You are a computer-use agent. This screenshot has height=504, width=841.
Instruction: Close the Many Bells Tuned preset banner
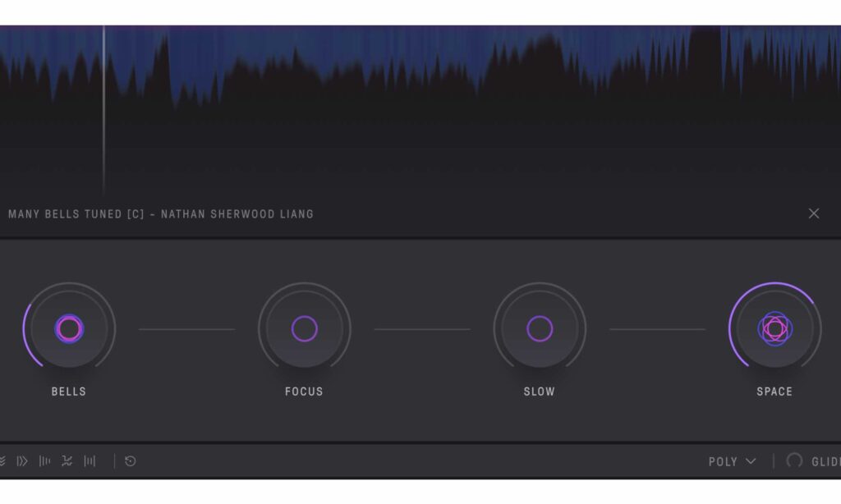coord(814,213)
